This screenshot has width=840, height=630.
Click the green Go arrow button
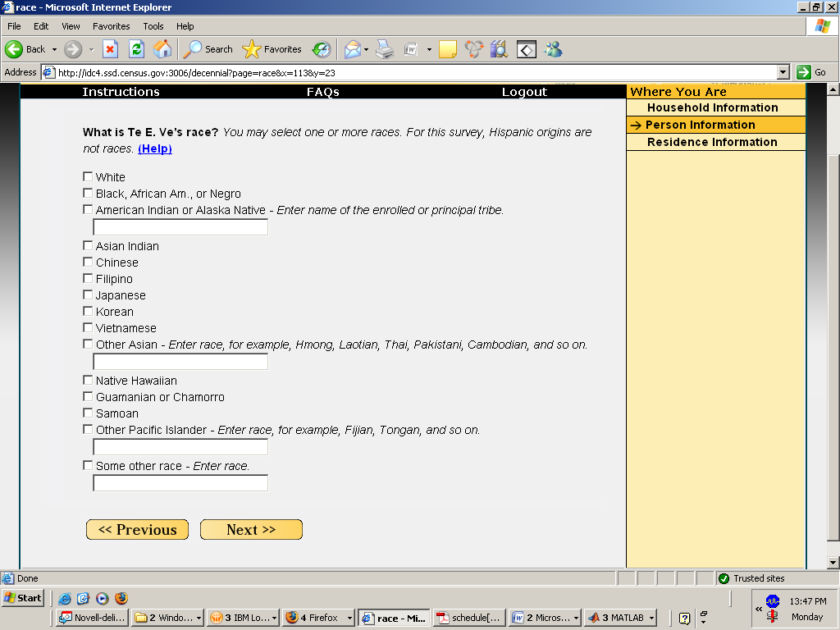click(x=804, y=72)
